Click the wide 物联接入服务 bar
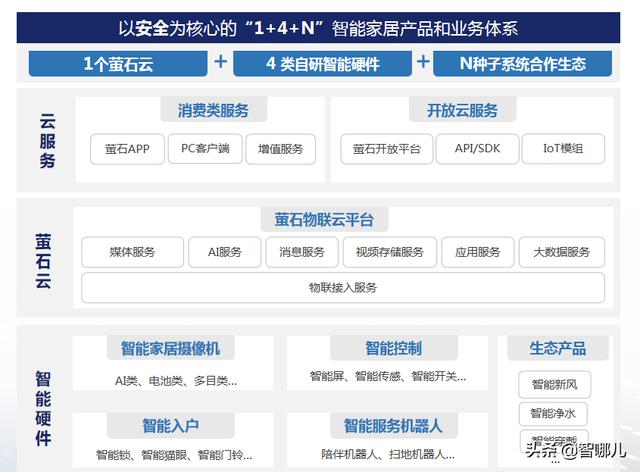 tap(343, 288)
